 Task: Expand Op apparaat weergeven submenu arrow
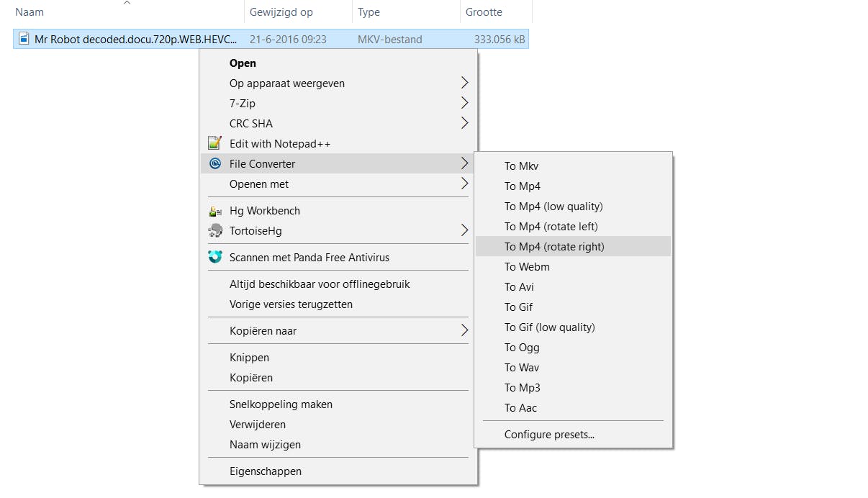[464, 83]
